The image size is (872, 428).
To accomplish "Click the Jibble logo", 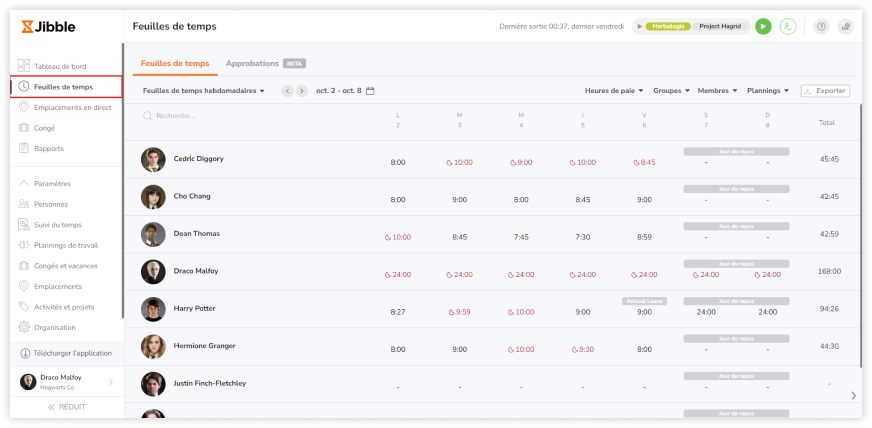I will tap(48, 27).
